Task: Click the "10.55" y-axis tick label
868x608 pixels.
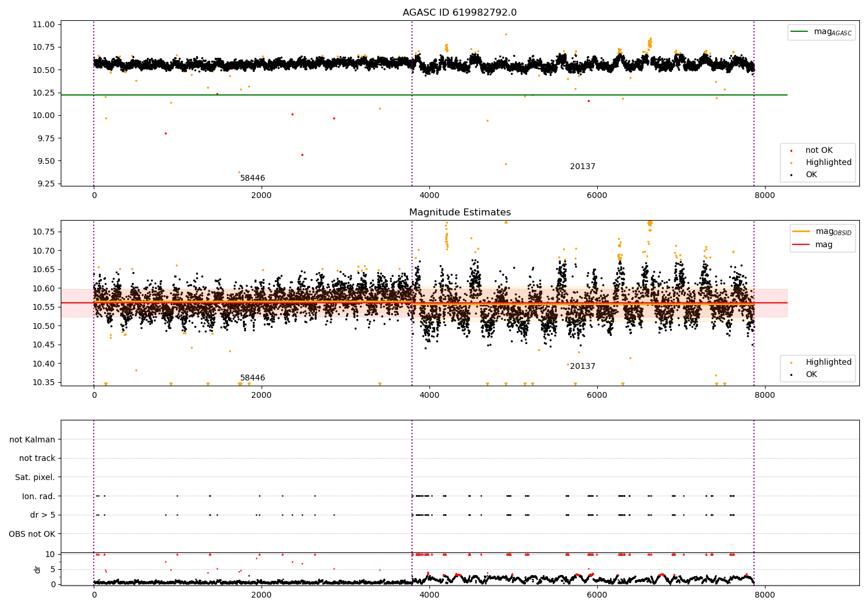Action: point(44,307)
